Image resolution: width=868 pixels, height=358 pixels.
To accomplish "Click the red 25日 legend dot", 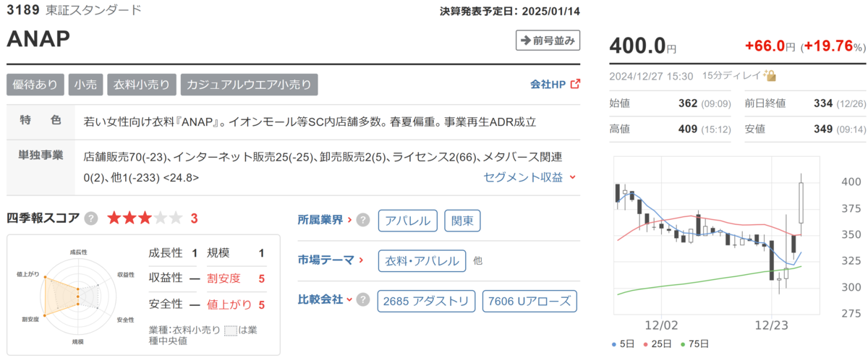I will coord(644,344).
